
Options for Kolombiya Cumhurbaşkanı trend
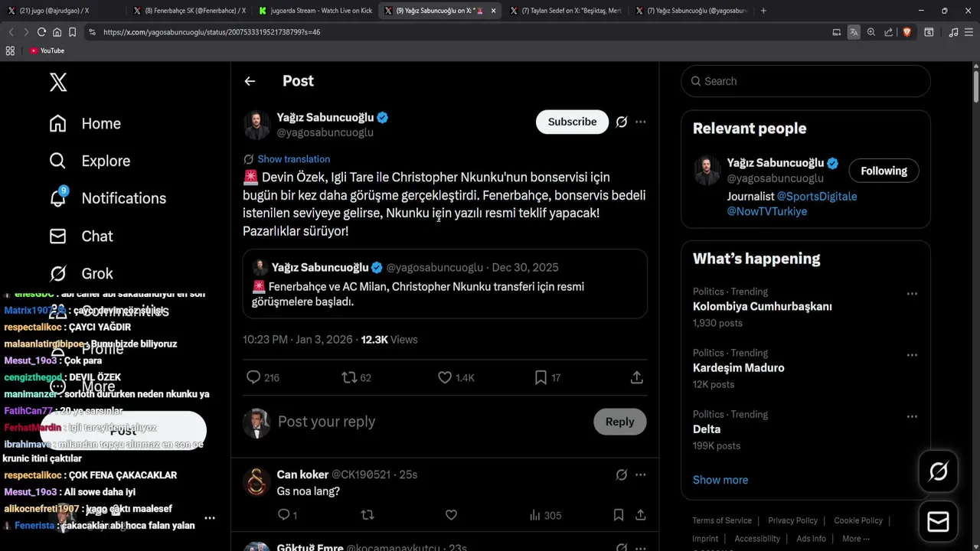pos(912,294)
